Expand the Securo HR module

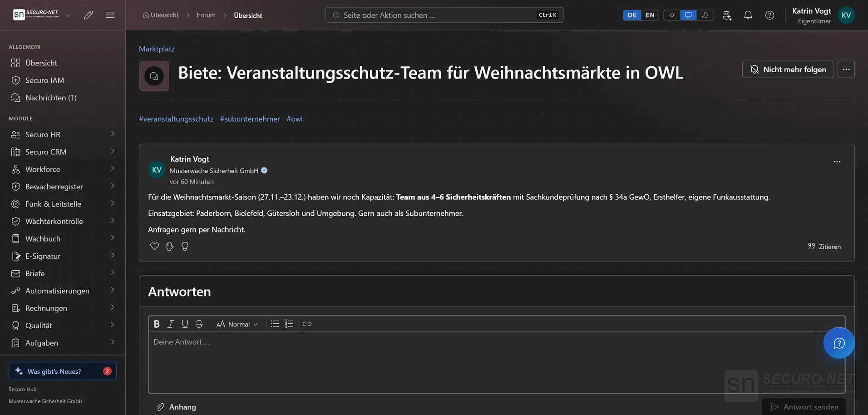pyautogui.click(x=113, y=133)
